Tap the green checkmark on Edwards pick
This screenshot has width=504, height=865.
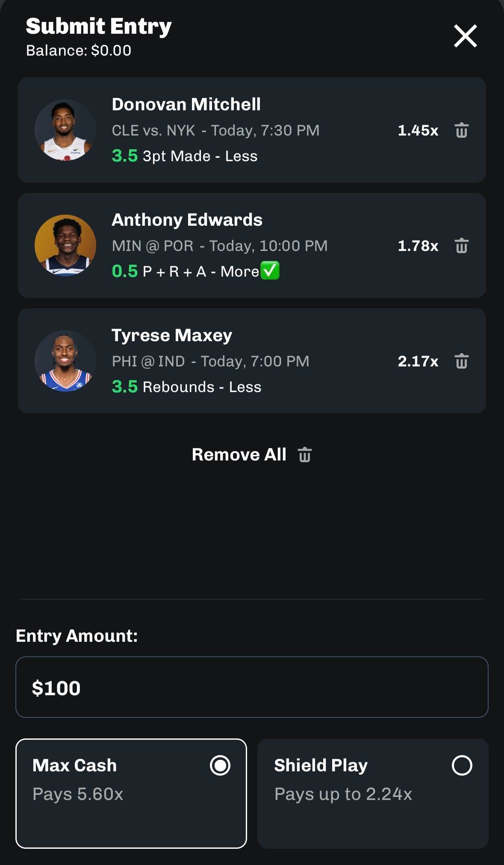(270, 271)
